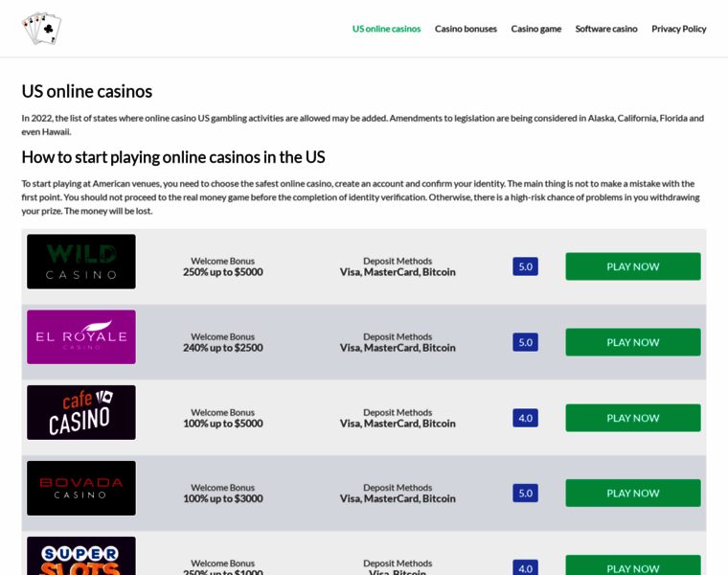Screen dimensions: 728x575
Task: Click El Royale's 240% welcome bonus text
Action: (x=222, y=348)
